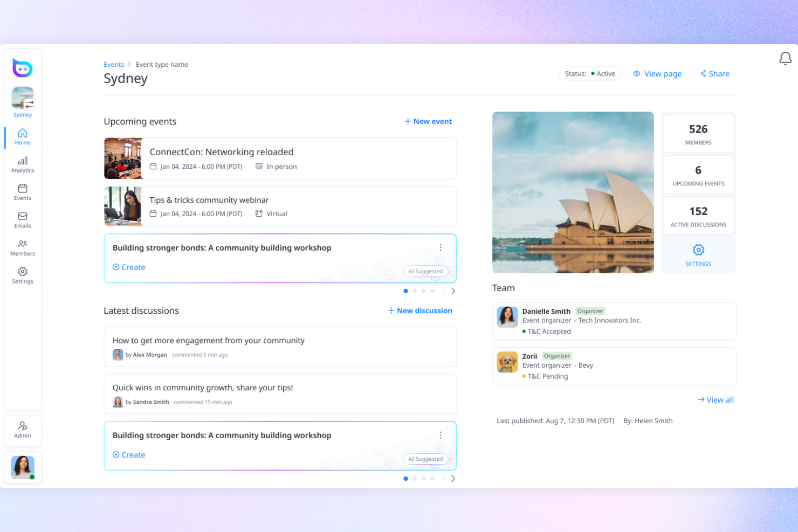Open sidebar Settings

click(22, 275)
